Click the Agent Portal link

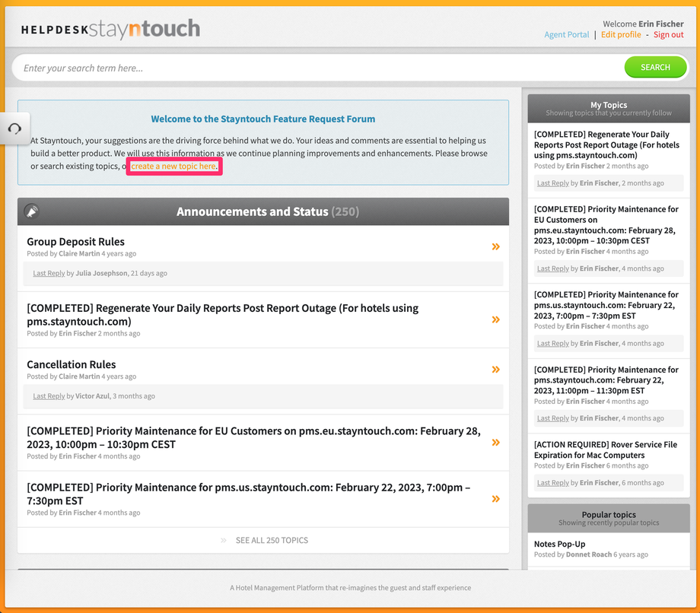point(567,35)
